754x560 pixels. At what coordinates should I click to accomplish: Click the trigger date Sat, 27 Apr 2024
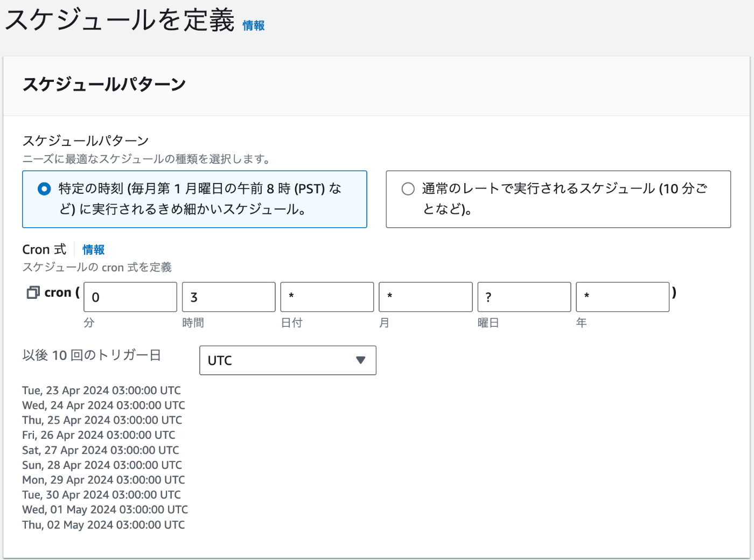click(100, 450)
